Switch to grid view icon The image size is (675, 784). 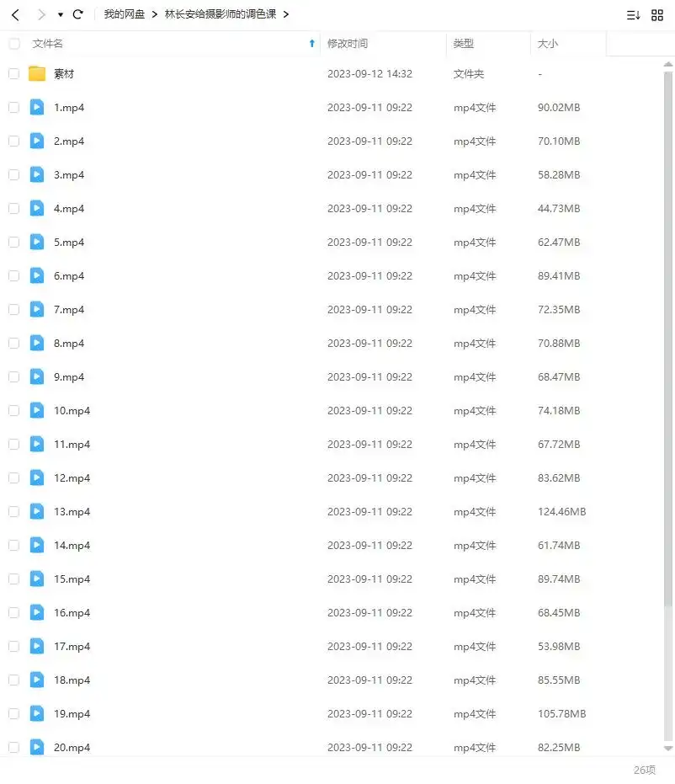[x=657, y=15]
